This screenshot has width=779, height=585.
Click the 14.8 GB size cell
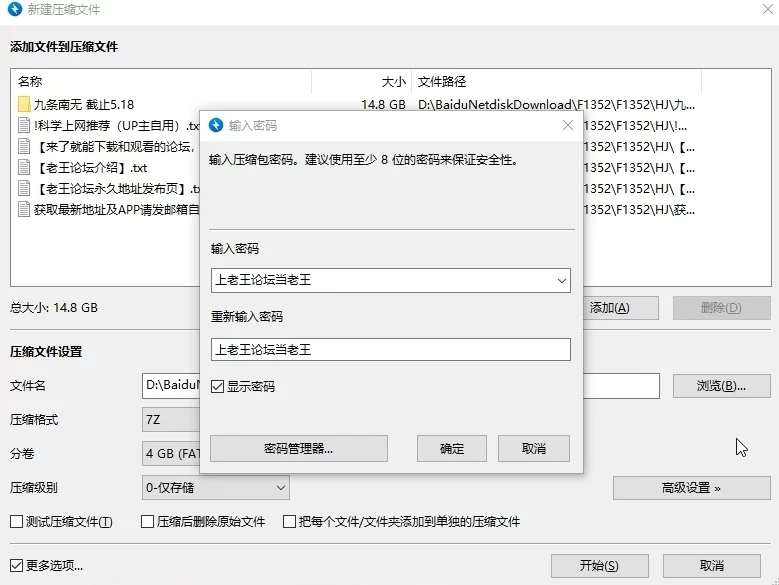click(383, 105)
